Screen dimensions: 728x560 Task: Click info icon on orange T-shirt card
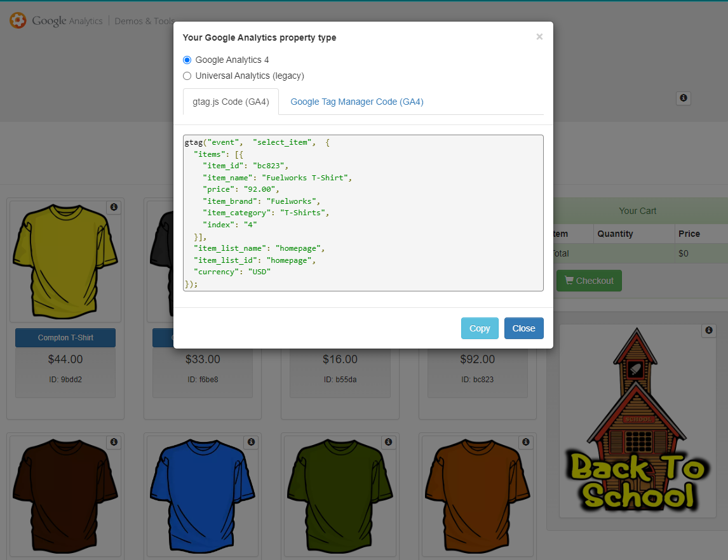coord(525,442)
